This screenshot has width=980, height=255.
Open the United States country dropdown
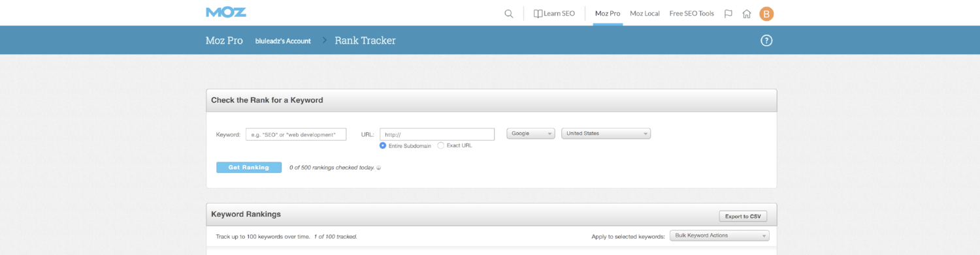click(606, 134)
